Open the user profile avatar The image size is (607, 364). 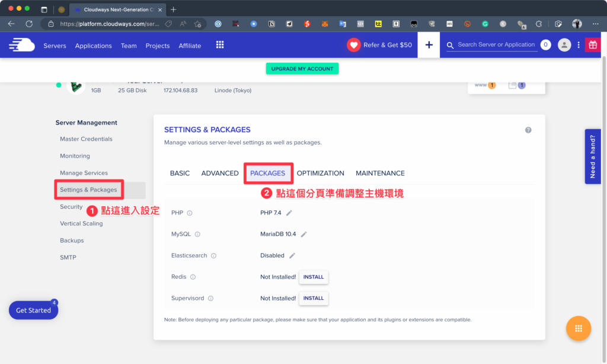[564, 45]
